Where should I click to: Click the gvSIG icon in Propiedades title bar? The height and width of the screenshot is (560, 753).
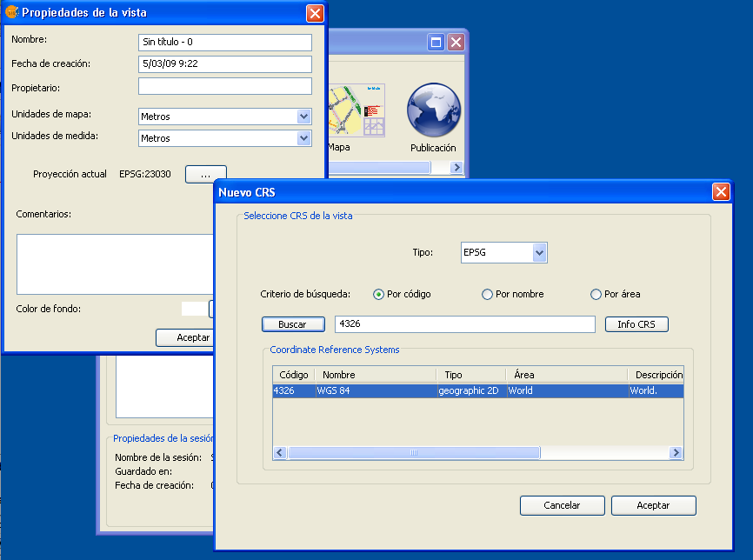(12, 12)
